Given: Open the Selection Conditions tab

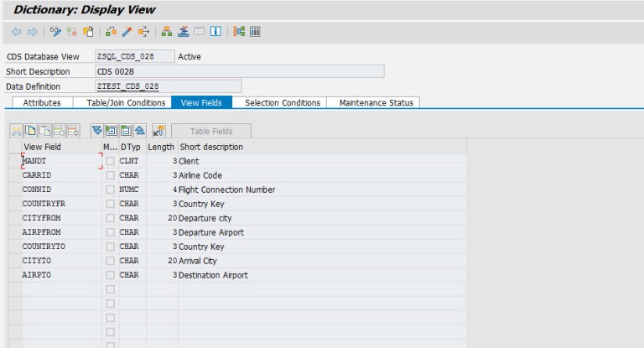Looking at the screenshot, I should (282, 102).
